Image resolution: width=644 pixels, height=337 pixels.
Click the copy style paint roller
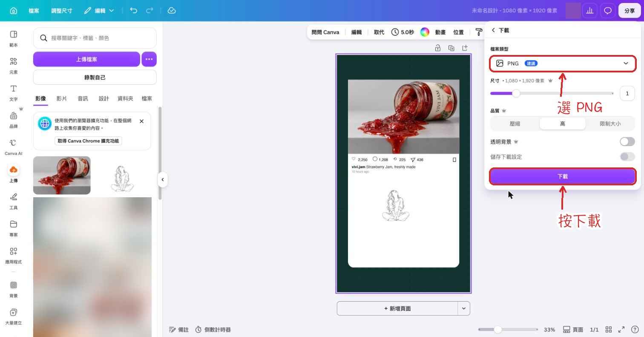tap(479, 32)
